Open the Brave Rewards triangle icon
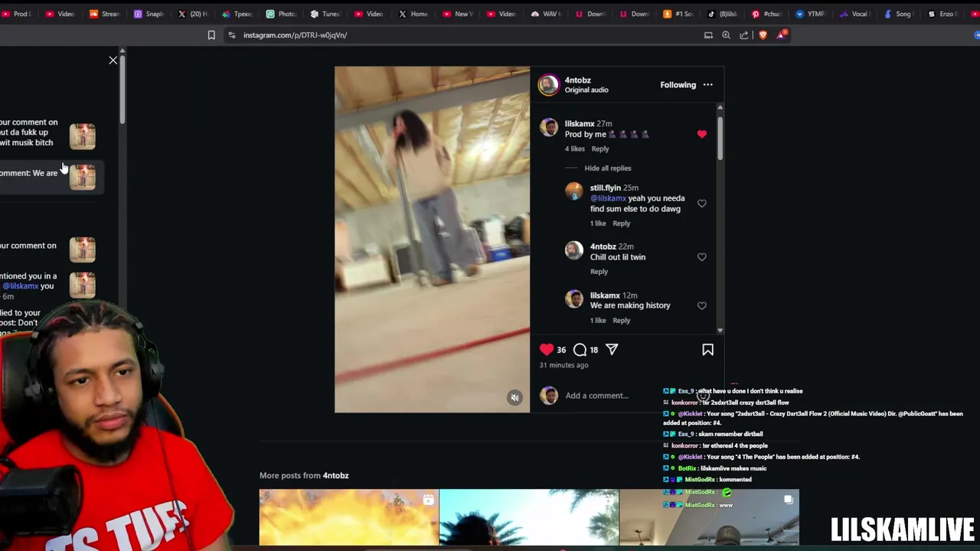 pyautogui.click(x=781, y=35)
